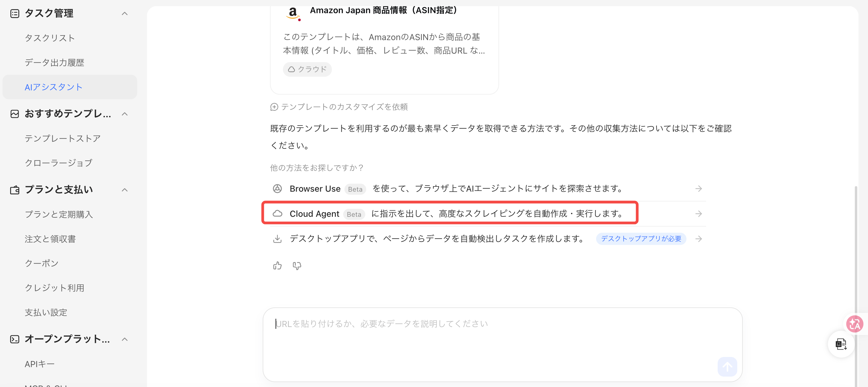The width and height of the screenshot is (868, 387).
Task: Collapse the プランと支払い section chevron
Action: click(125, 190)
